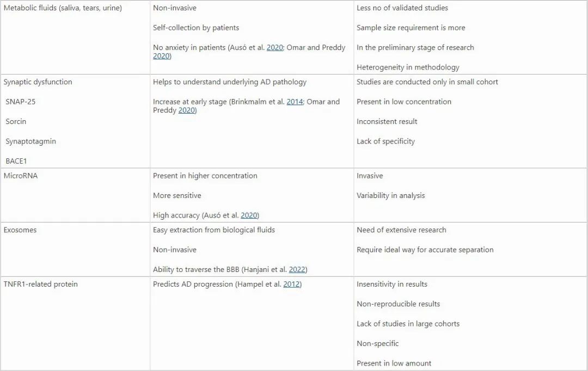The height and width of the screenshot is (371, 588).
Task: Select the 'Non-reproducible results' line
Action: 398,304
